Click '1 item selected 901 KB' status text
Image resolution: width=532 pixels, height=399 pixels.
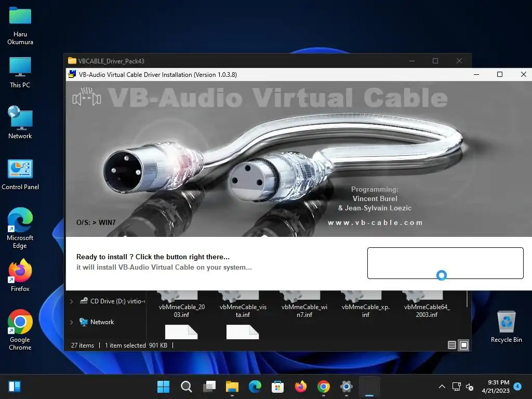(x=136, y=345)
